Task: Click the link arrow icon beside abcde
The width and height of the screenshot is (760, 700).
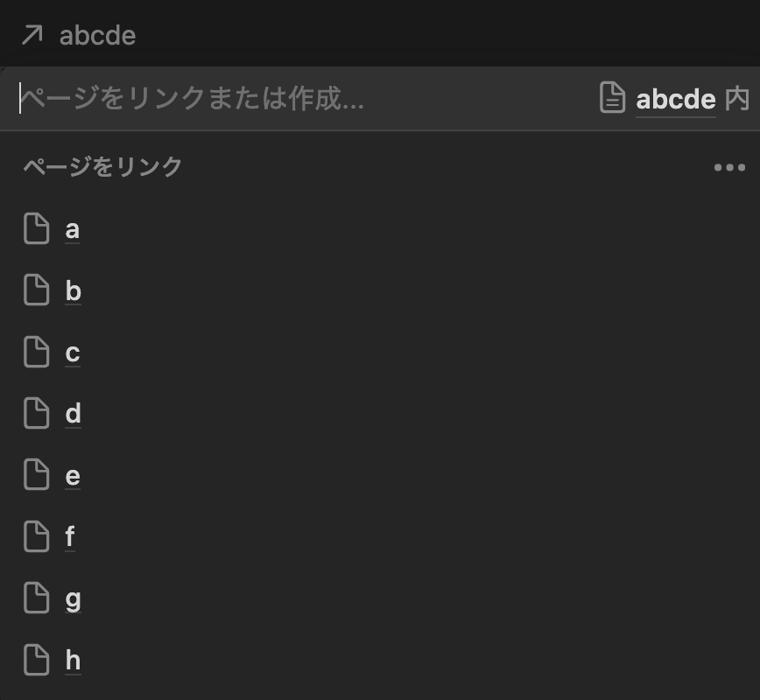Action: tap(32, 35)
